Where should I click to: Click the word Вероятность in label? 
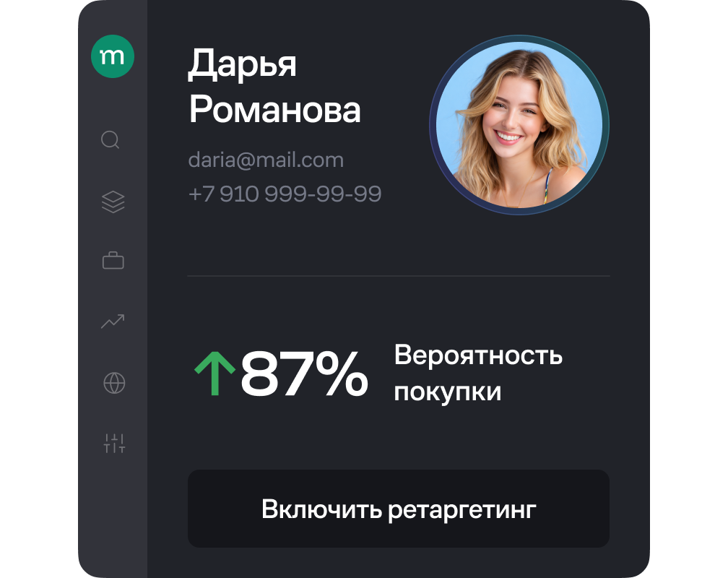coord(478,355)
